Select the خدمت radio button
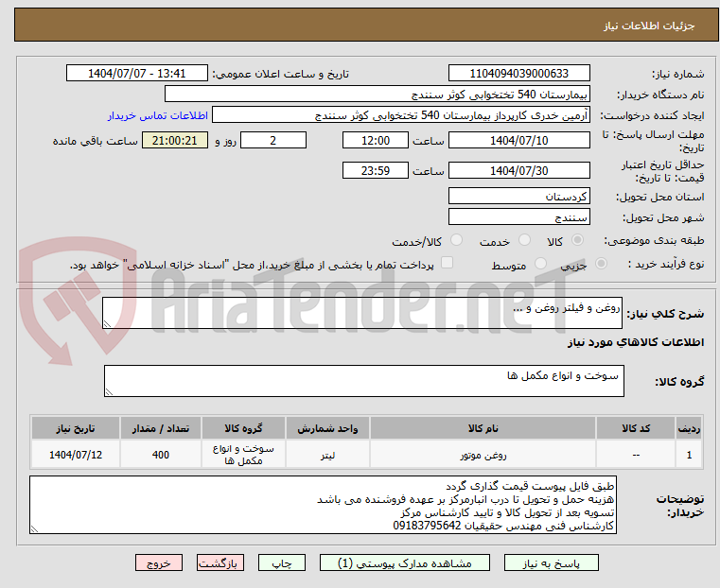720x588 pixels. [524, 240]
